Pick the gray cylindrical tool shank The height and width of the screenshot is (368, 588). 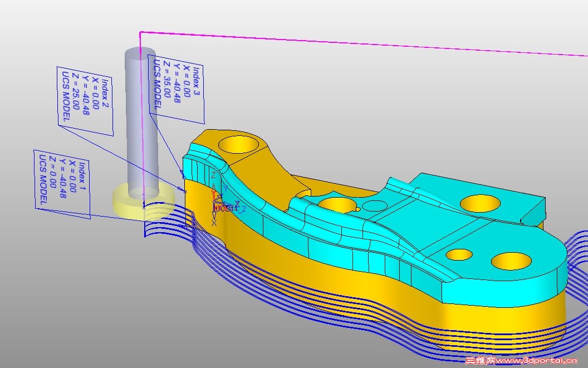141,122
